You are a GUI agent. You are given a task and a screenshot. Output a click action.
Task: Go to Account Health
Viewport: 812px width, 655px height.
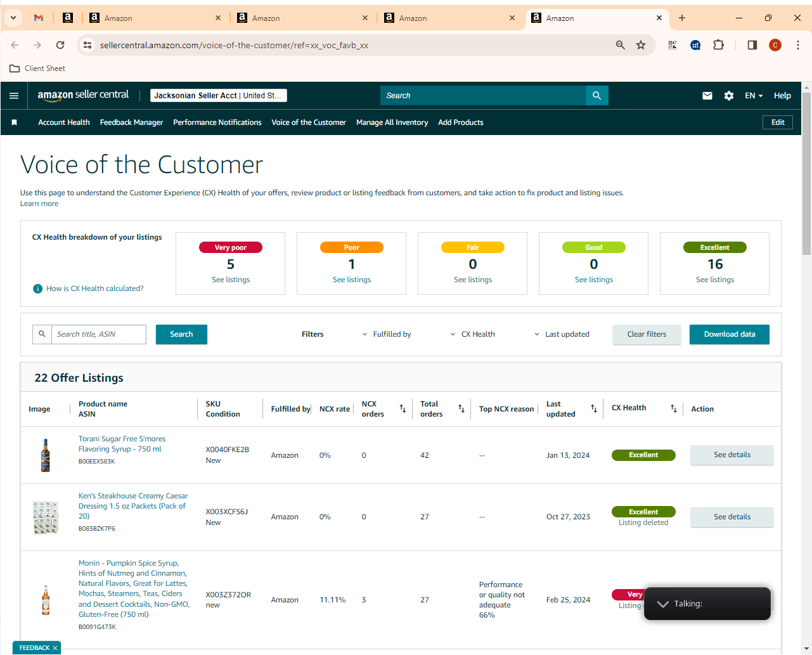click(64, 122)
